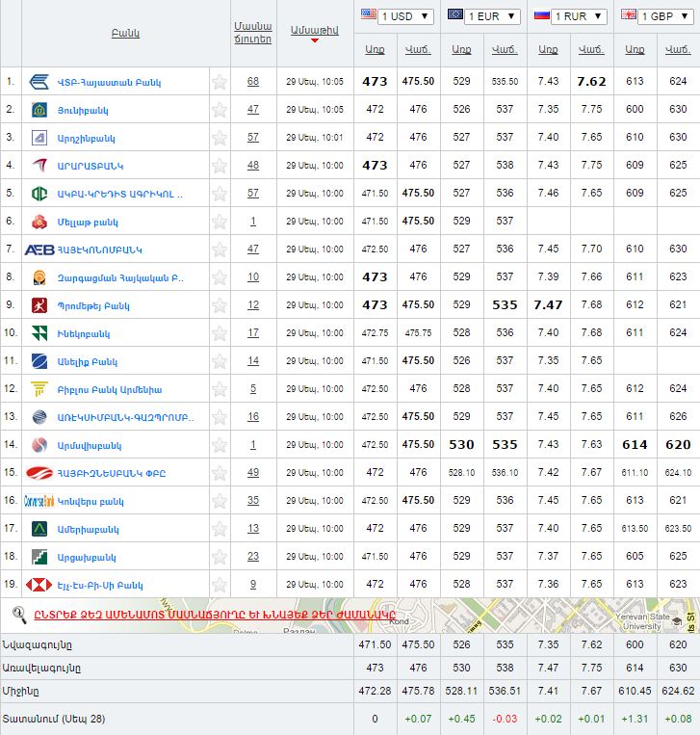Click the Prometey Bank red logo

39,305
